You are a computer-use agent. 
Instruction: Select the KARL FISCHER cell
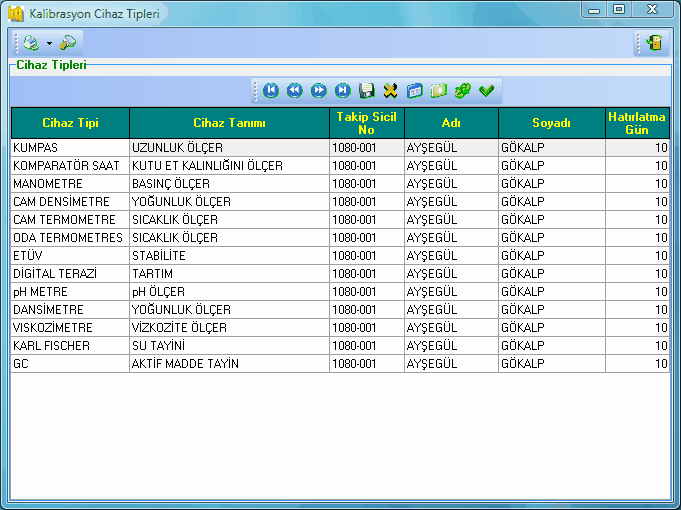click(70, 346)
